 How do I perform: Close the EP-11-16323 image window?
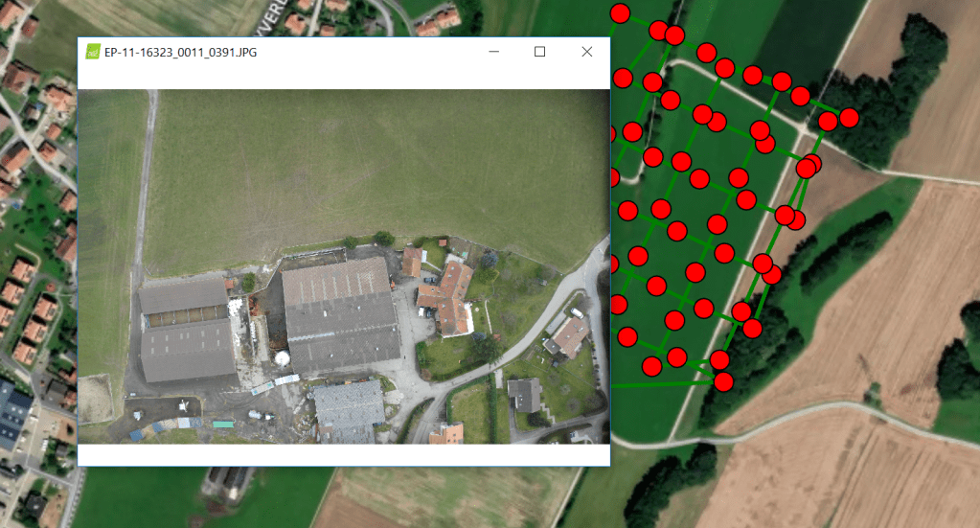[x=587, y=52]
